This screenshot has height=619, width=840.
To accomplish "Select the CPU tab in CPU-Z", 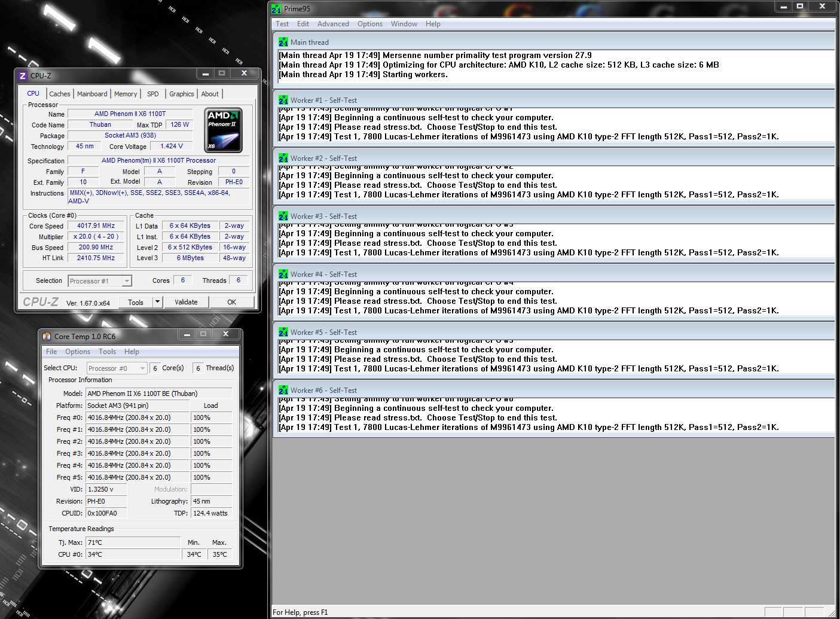I will tap(33, 93).
